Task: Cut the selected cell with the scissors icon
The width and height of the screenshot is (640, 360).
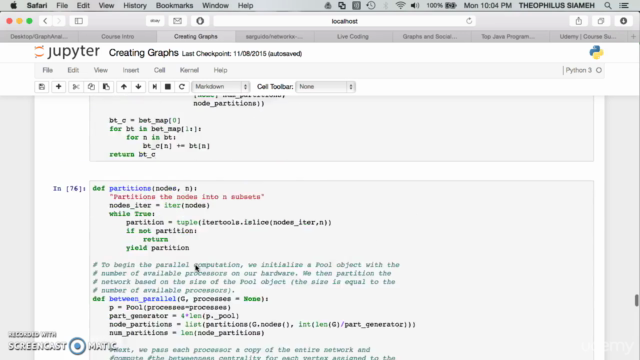Action: point(76,87)
